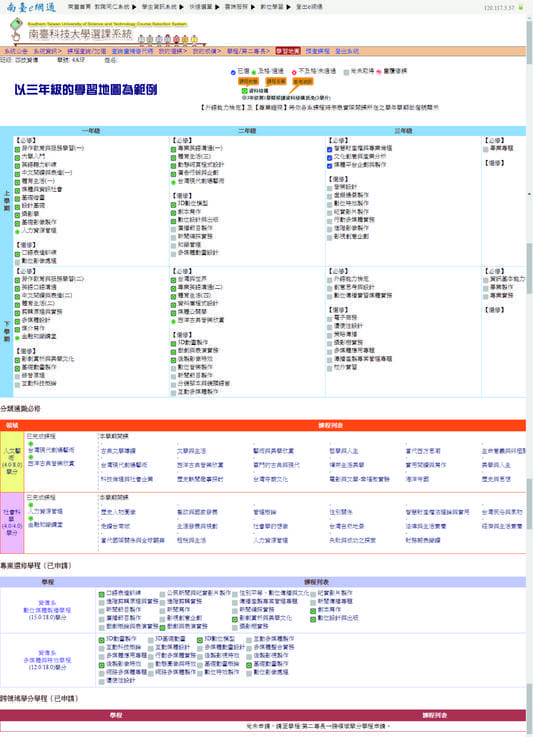The height and width of the screenshot is (737, 533).
Task: Expand the 數位學習 top menu
Action: click(x=275, y=7)
